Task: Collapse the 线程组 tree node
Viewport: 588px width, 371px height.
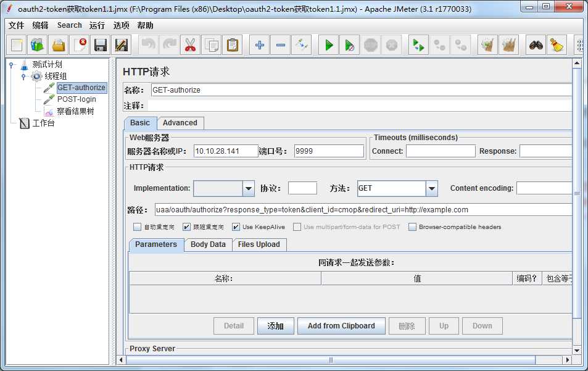Action: (x=23, y=77)
